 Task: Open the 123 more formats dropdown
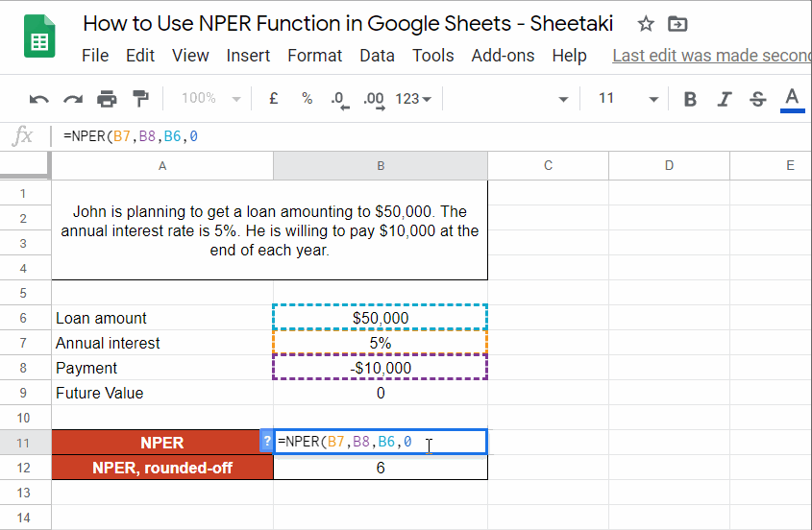[x=413, y=99]
